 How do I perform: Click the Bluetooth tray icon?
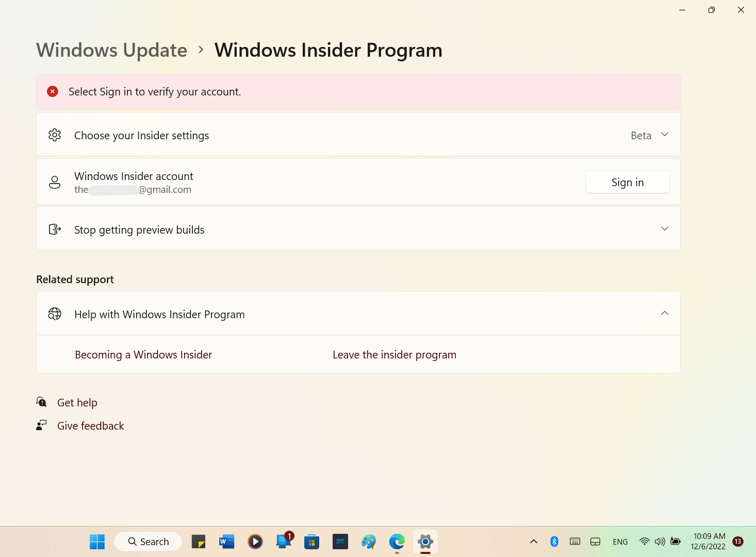554,542
